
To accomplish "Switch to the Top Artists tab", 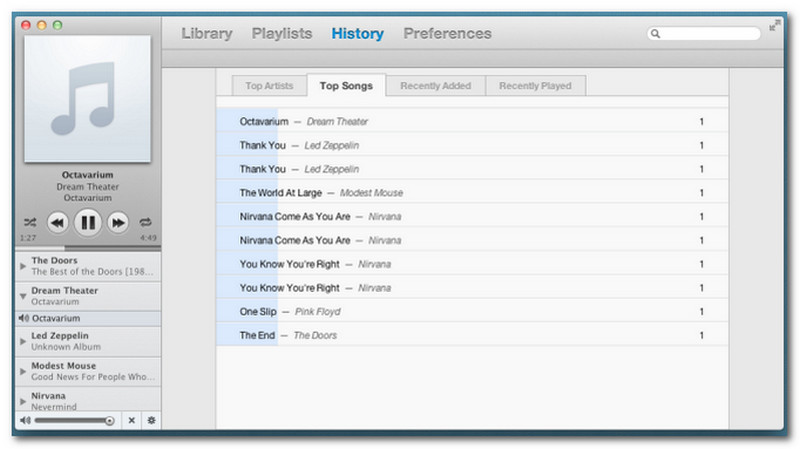I will pyautogui.click(x=269, y=86).
